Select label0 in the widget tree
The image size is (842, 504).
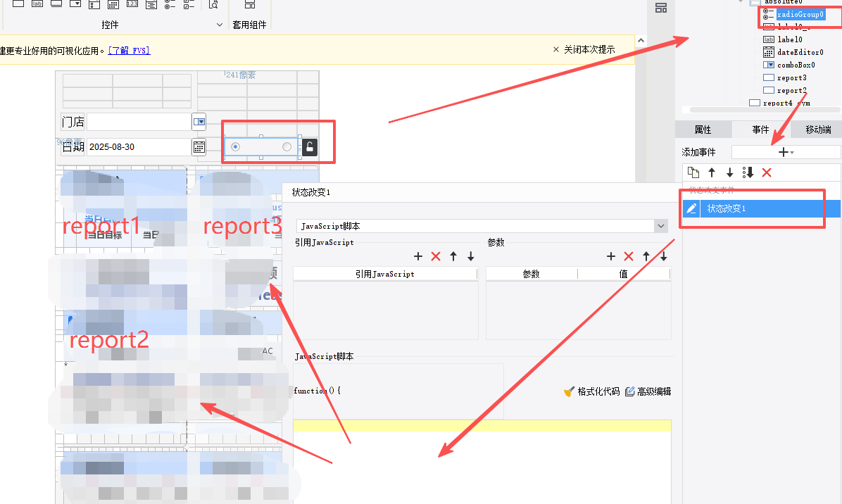click(790, 39)
